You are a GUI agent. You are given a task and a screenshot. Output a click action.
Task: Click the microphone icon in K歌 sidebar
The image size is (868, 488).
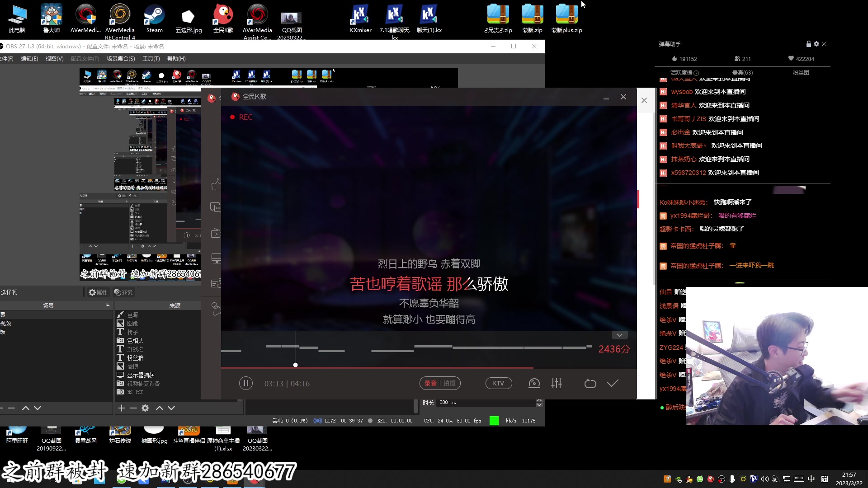(x=216, y=309)
